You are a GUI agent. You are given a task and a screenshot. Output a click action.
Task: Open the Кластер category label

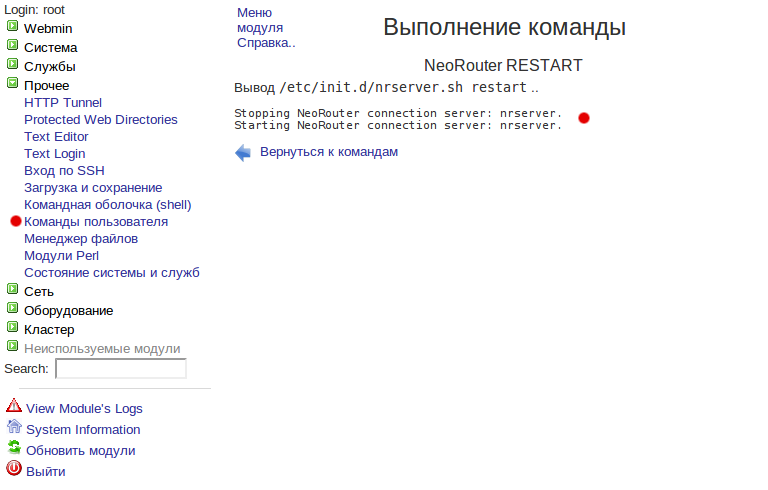point(49,330)
